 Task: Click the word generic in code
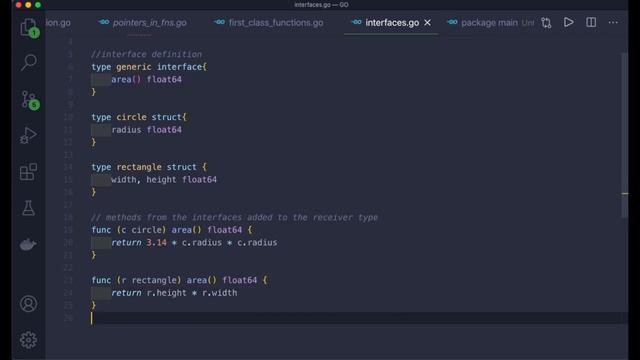(x=134, y=67)
